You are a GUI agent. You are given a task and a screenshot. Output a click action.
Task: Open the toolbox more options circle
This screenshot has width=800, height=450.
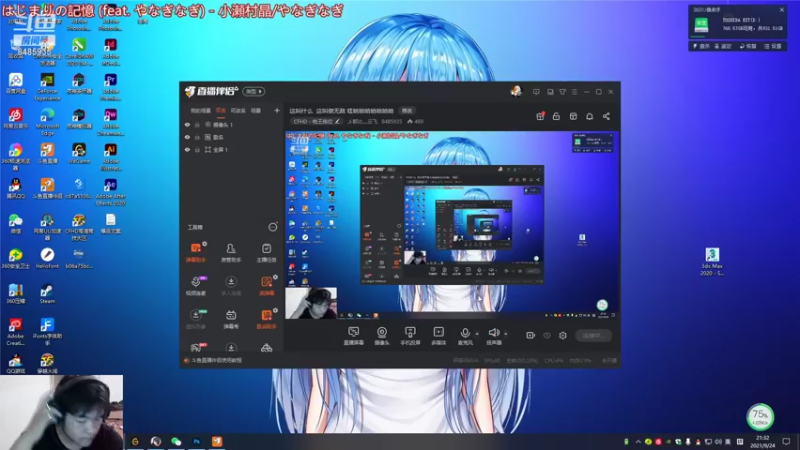point(273,227)
